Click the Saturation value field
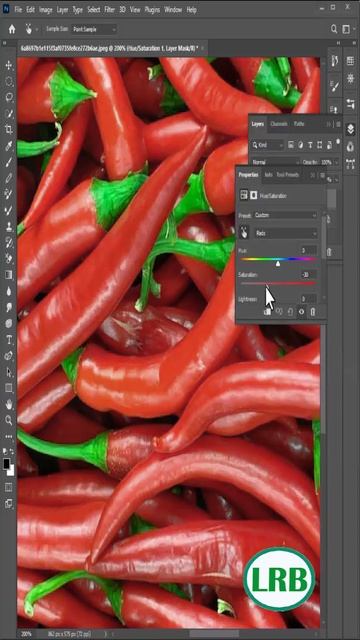The image size is (360, 640). [308, 274]
